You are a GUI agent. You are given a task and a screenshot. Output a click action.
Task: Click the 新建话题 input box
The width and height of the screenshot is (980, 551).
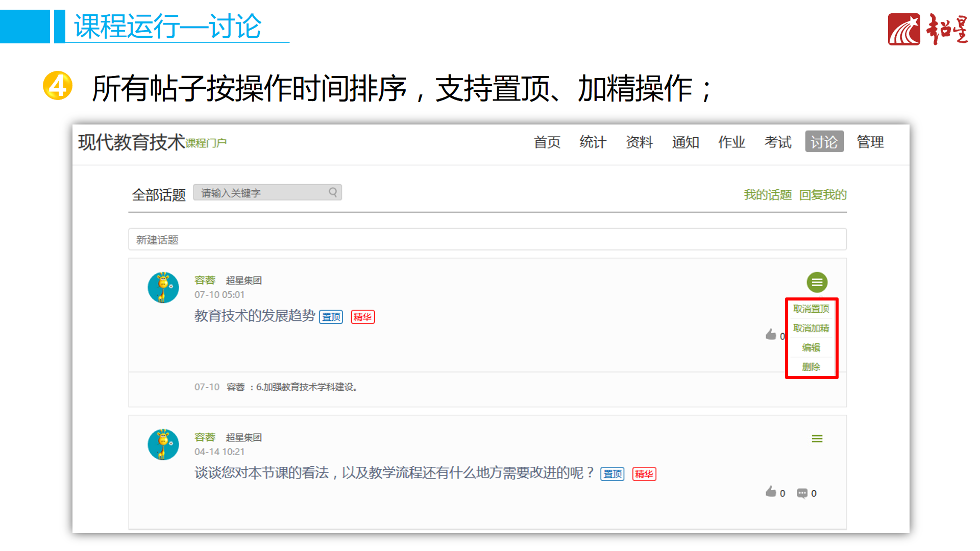(487, 239)
